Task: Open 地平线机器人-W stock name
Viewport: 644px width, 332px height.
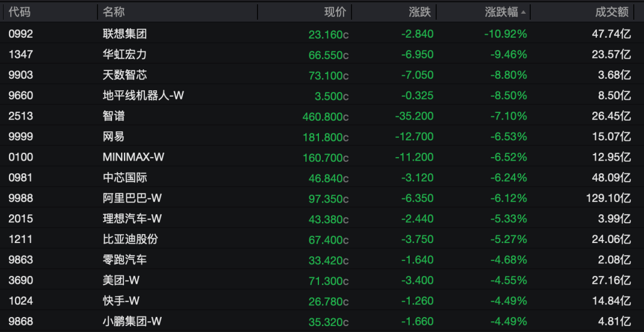Action: click(x=143, y=96)
